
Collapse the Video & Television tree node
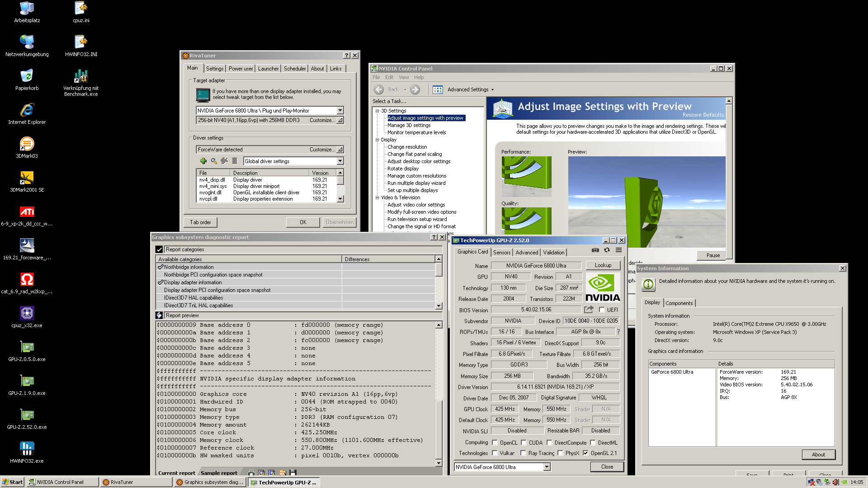coord(377,197)
